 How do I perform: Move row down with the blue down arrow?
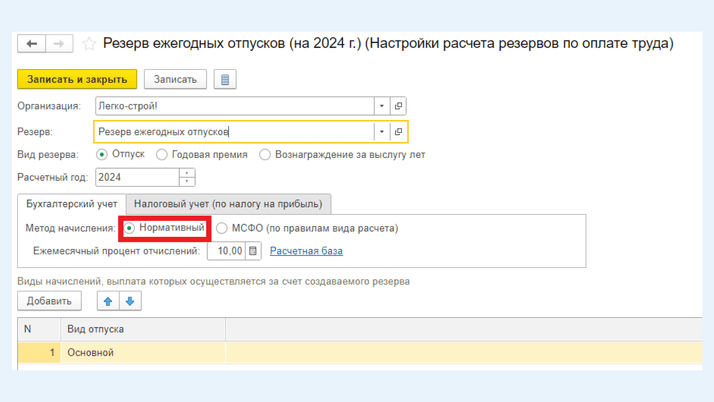[130, 301]
